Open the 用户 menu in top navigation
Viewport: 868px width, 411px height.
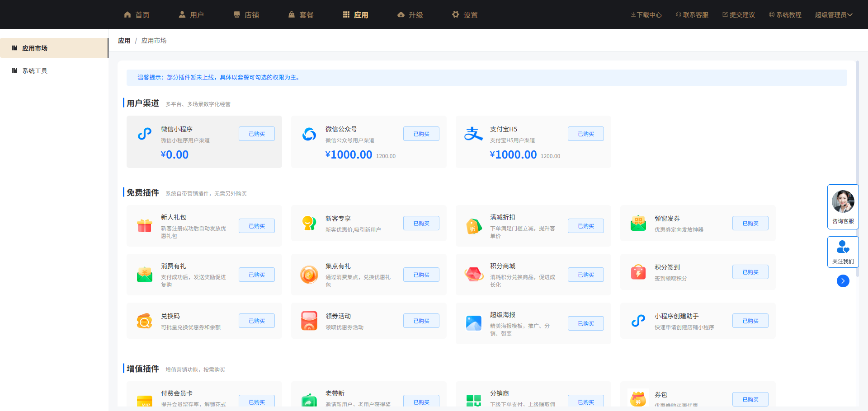[191, 15]
